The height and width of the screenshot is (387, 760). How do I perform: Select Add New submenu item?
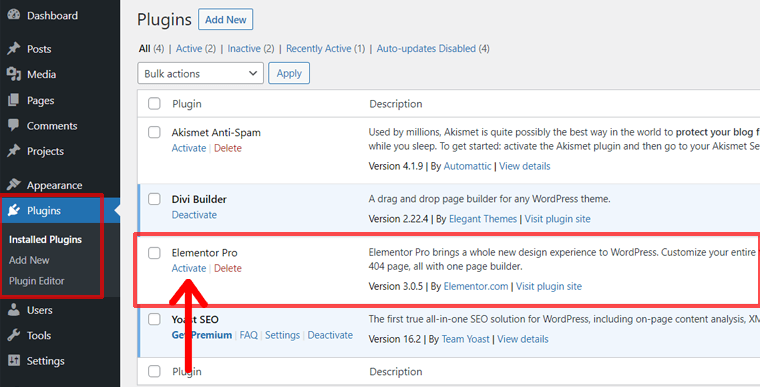click(x=29, y=260)
